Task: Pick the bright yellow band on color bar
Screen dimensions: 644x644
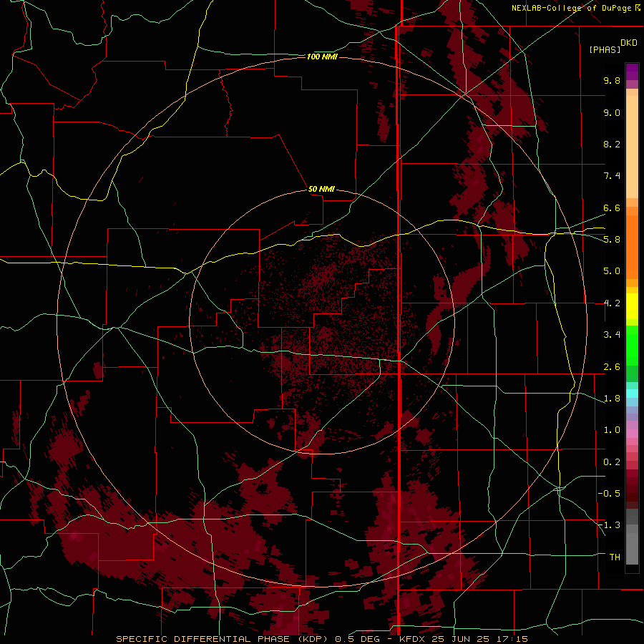Action: tap(632, 306)
